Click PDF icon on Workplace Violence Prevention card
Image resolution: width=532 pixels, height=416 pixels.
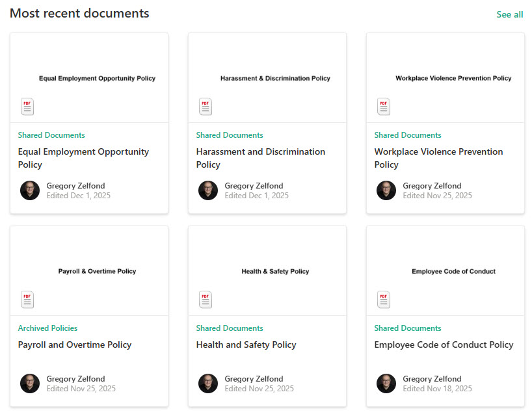coord(384,107)
